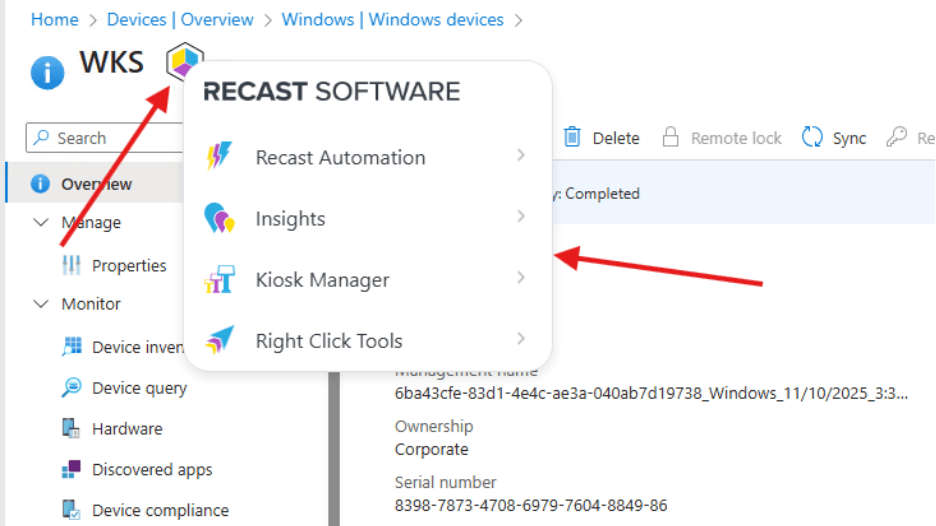Click the Device compliance icon
This screenshot has height=526, width=936.
[71, 510]
